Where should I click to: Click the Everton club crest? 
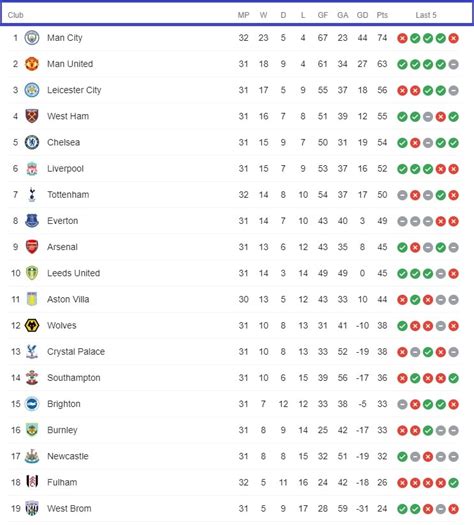(x=32, y=221)
